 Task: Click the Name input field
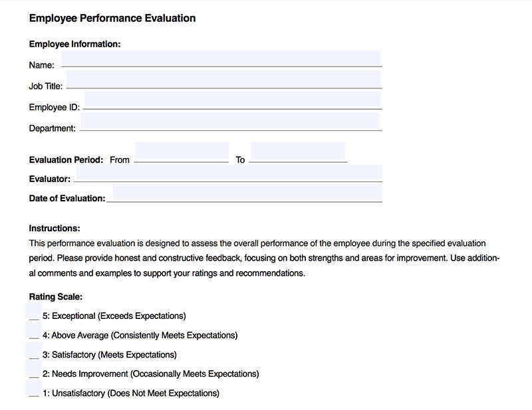point(221,58)
